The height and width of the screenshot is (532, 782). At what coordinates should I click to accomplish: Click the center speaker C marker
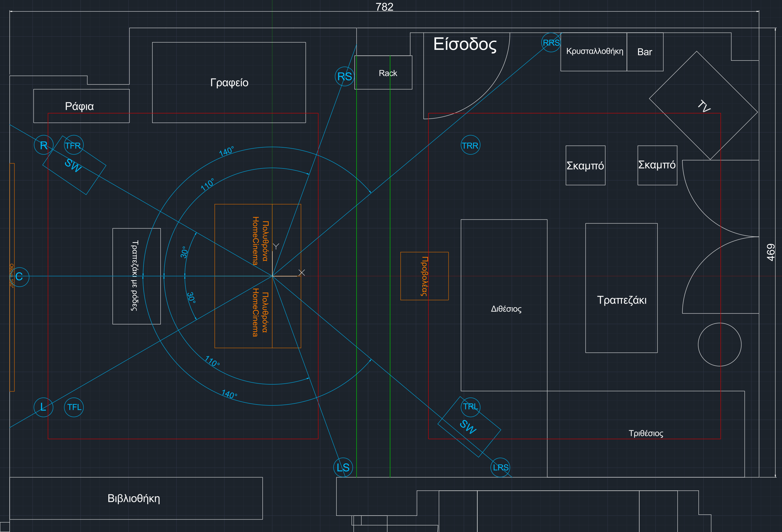19,277
